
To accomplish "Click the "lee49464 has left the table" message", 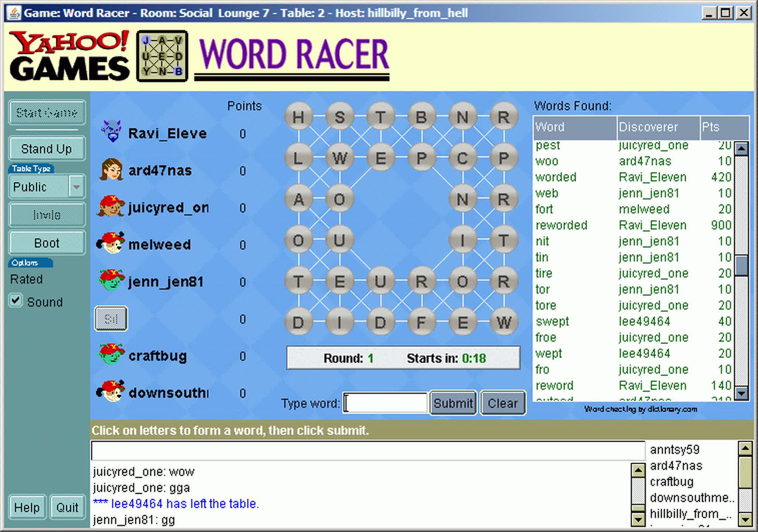I will (x=176, y=504).
